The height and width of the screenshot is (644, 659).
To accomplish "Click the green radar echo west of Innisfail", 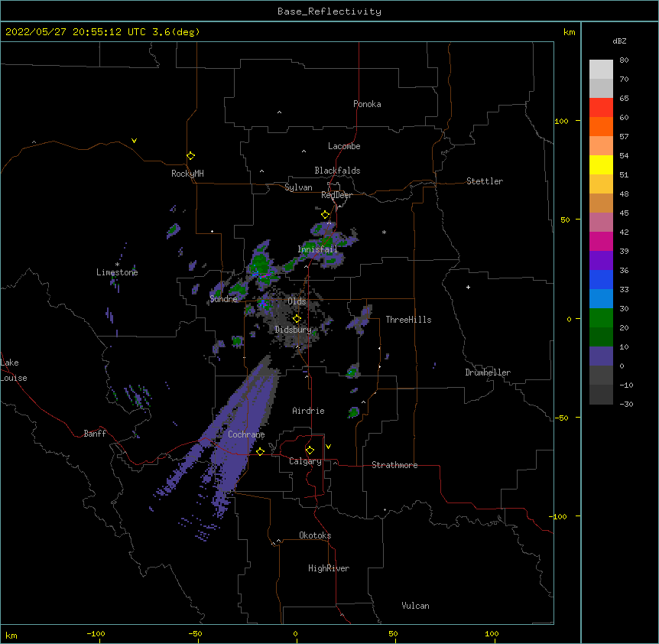I will point(261,264).
